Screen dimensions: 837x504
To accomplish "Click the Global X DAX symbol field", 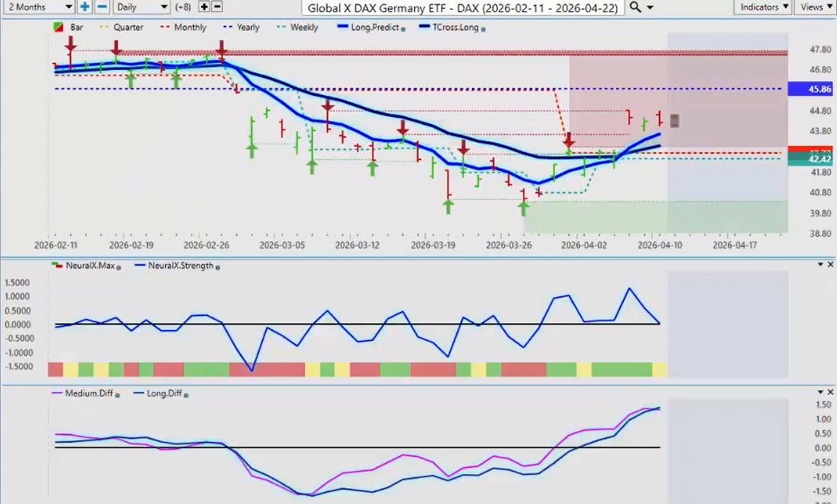I will 461,7.
